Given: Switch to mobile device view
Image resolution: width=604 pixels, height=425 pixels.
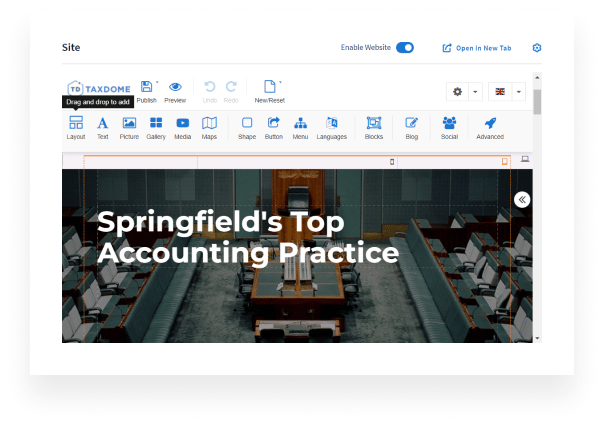Looking at the screenshot, I should [x=392, y=161].
